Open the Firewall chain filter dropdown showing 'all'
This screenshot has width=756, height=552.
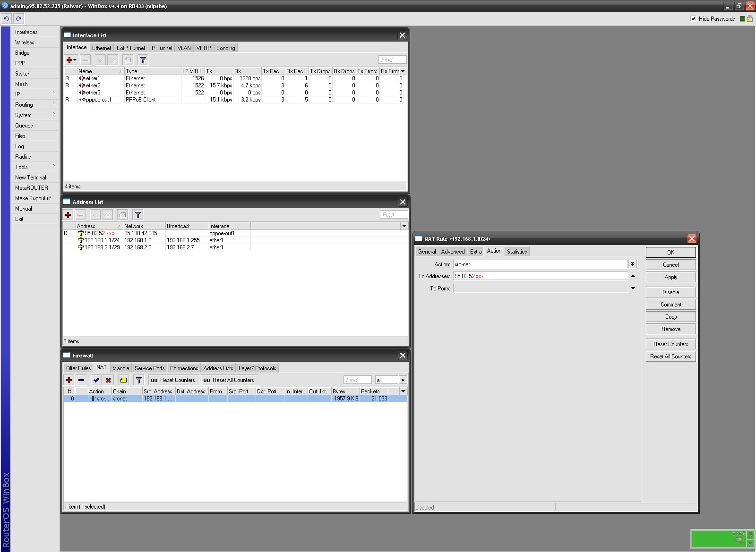pos(403,380)
